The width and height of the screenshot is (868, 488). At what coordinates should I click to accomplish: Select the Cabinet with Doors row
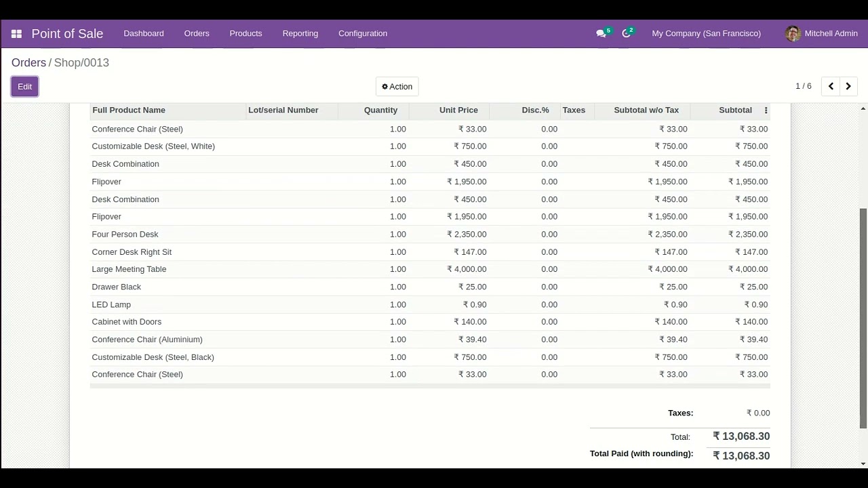tap(430, 322)
